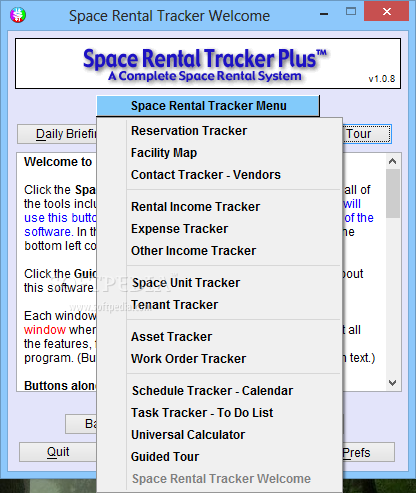
Task: Click the Daily Briefing button
Action: (57, 134)
